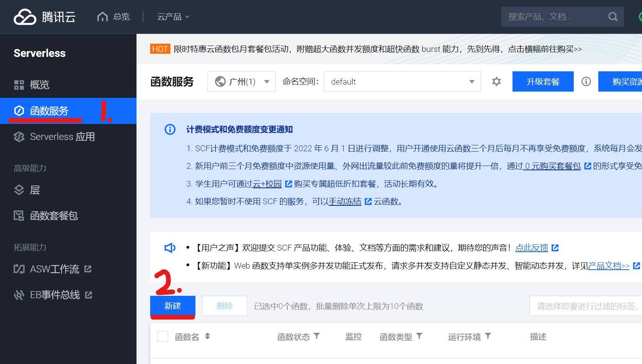Select the 函数服务 shield icon in sidebar
Viewport: 642px width, 364px height.
19,111
